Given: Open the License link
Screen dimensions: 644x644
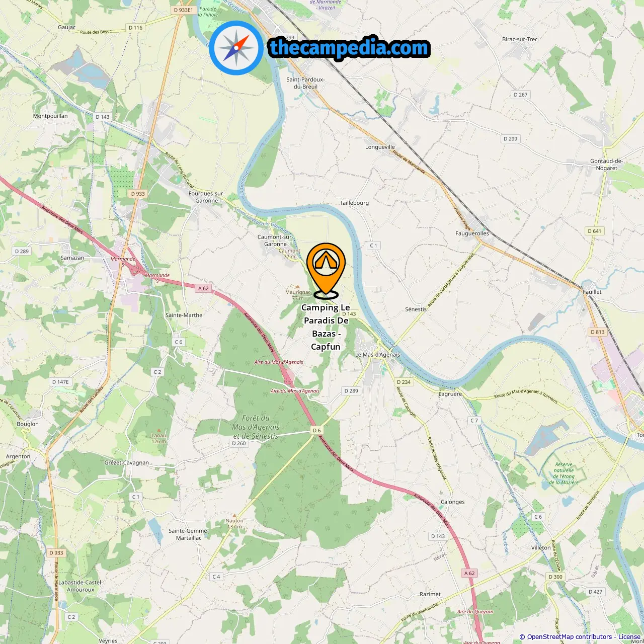Looking at the screenshot, I should pos(629,637).
